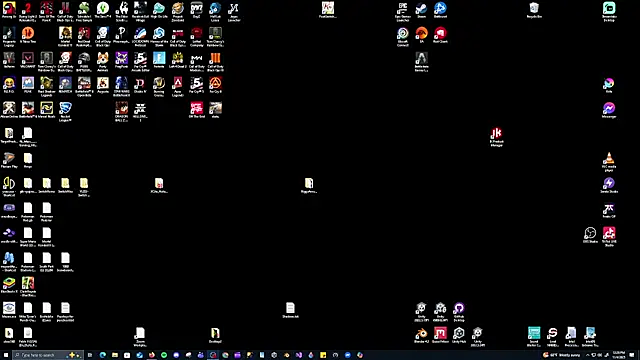Open the Battle.net shortcut
640x360 pixels.
[440, 10]
